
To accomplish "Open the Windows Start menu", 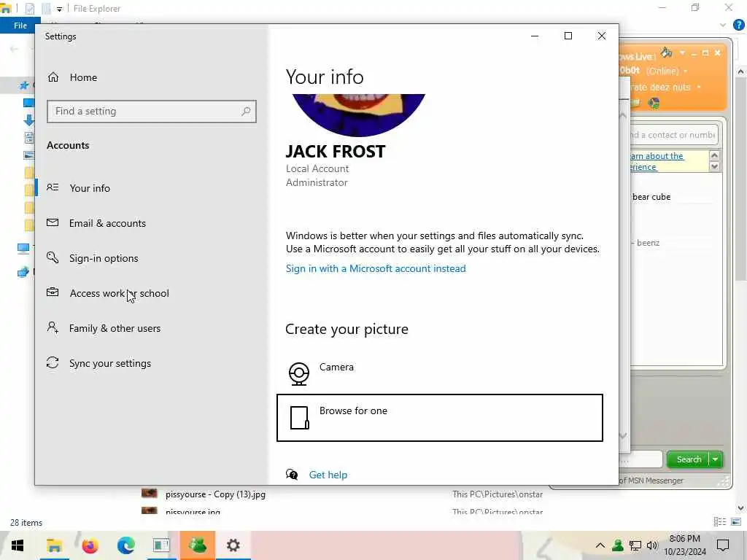I will (x=18, y=545).
